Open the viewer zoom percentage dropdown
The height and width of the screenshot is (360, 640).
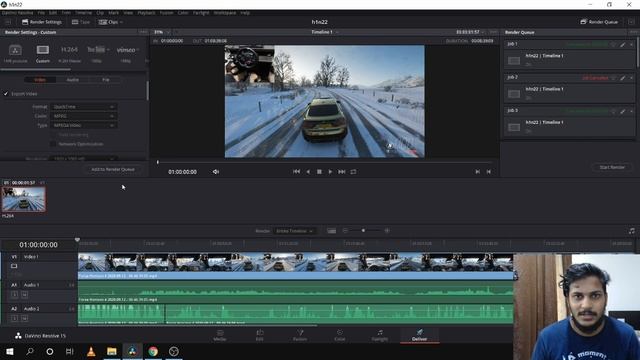click(x=162, y=32)
